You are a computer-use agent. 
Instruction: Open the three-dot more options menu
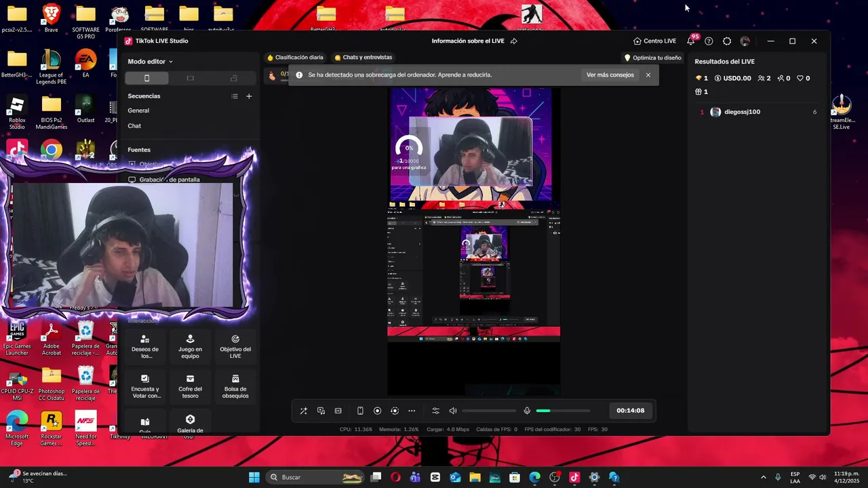(412, 411)
